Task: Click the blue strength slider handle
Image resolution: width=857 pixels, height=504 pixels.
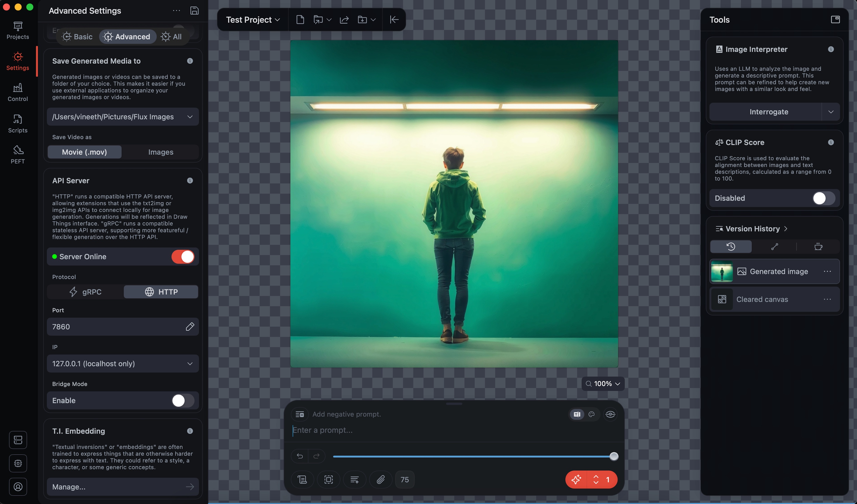Action: coord(614,456)
